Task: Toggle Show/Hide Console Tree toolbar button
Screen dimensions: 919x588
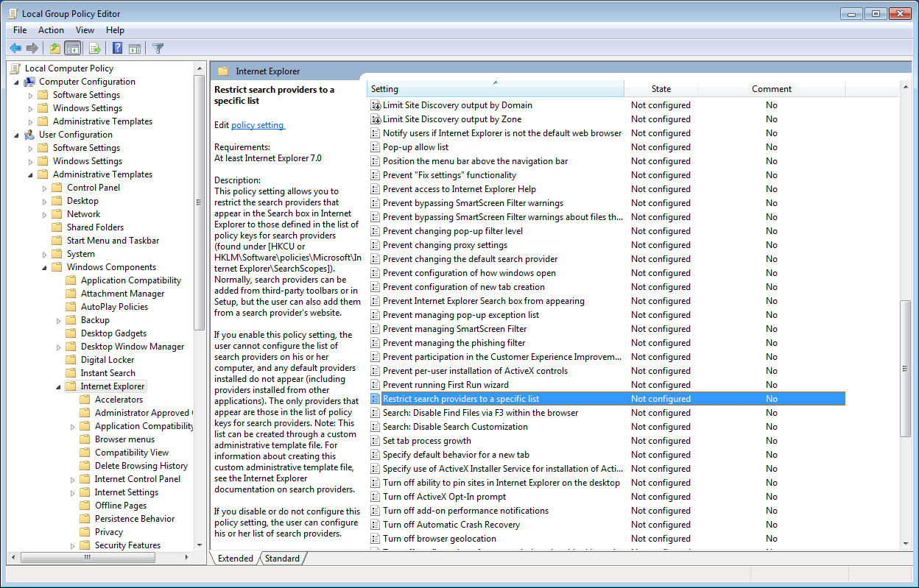Action: (x=72, y=49)
